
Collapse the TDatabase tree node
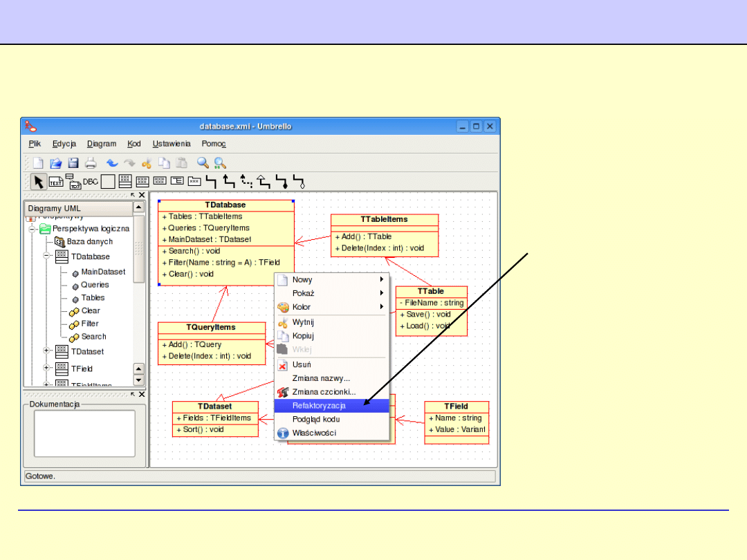[47, 255]
